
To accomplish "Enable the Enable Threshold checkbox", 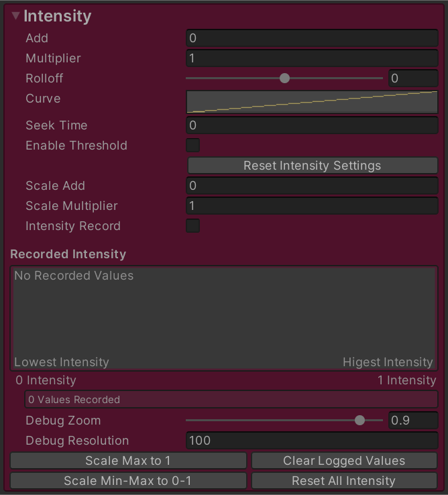I will [192, 146].
